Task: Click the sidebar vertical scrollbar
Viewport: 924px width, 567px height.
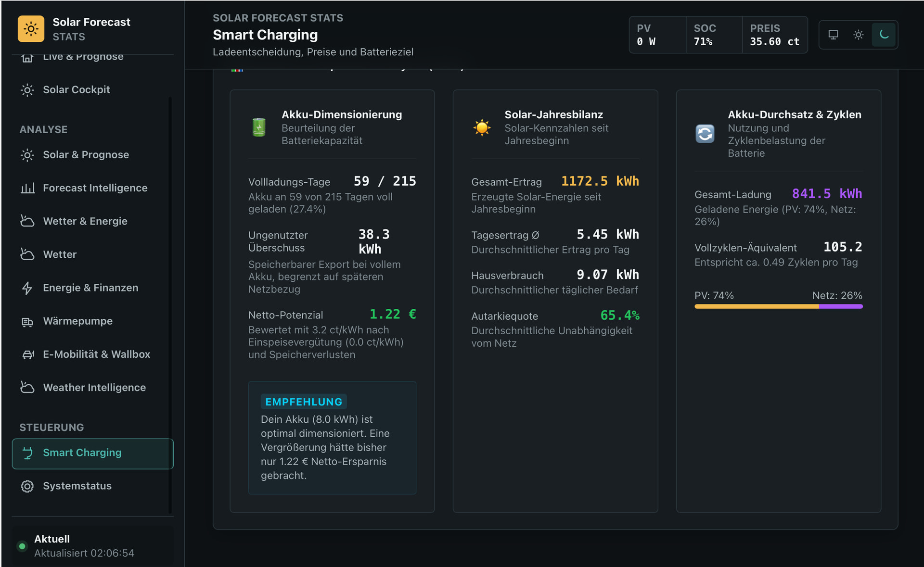Action: point(170,305)
